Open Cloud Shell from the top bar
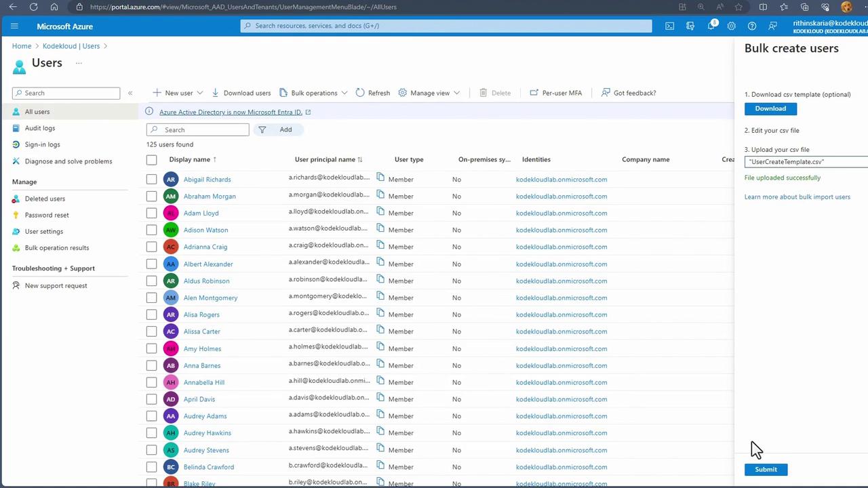The image size is (868, 488). (x=669, y=26)
